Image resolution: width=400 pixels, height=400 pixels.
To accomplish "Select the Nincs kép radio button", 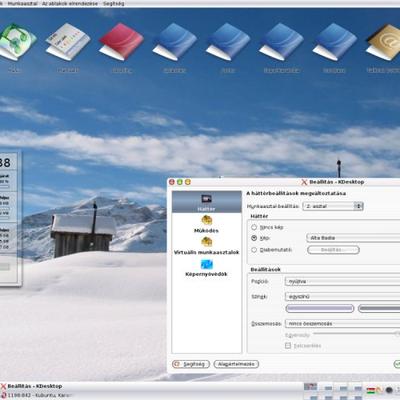I will click(x=254, y=227).
